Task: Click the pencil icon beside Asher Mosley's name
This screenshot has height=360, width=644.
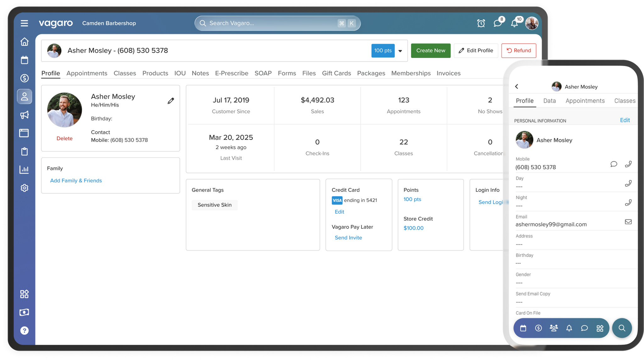Action: click(x=171, y=101)
